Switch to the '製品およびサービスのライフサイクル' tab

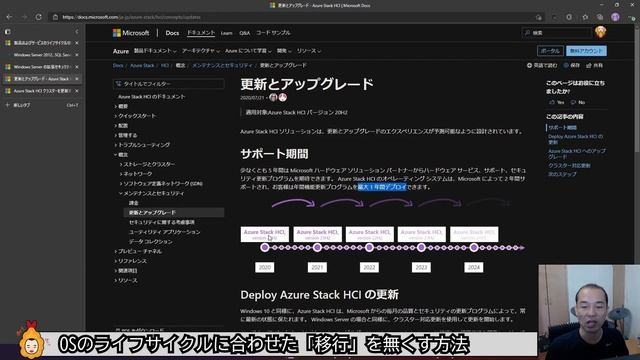pyautogui.click(x=42, y=43)
